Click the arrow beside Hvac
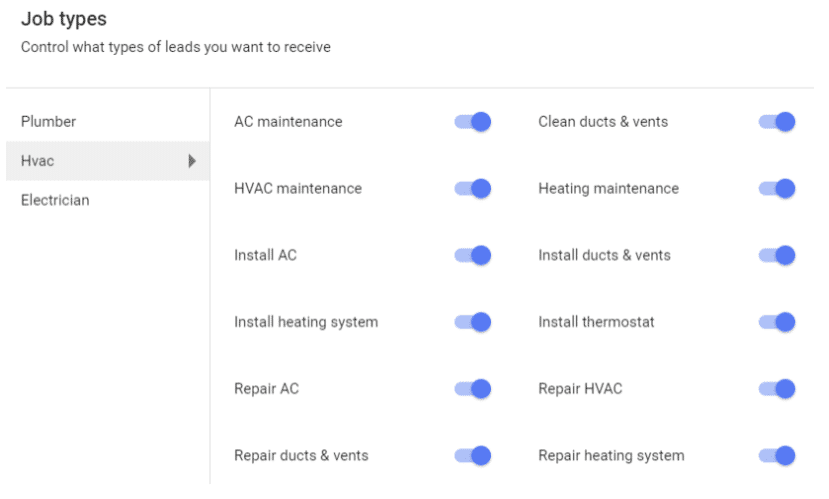Screen dimensions: 829x499 192,161
